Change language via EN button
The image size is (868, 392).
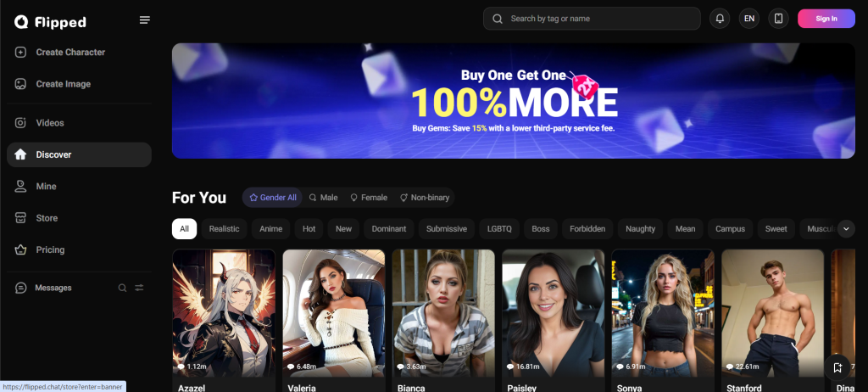[x=749, y=19]
